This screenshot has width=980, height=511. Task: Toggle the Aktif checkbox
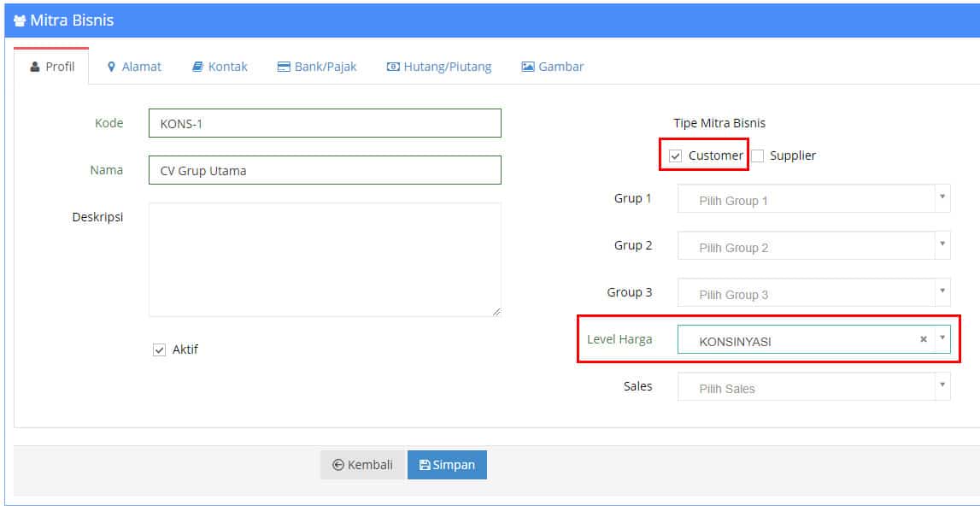tap(160, 349)
